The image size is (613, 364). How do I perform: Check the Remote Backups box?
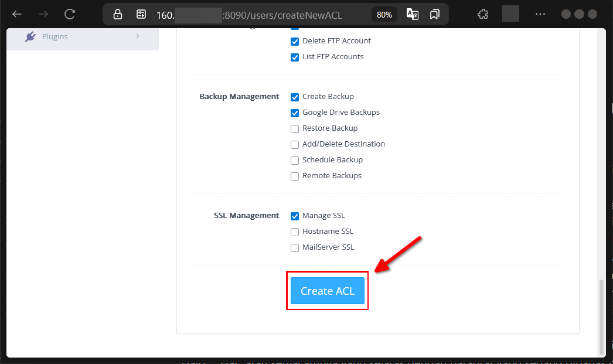[295, 176]
